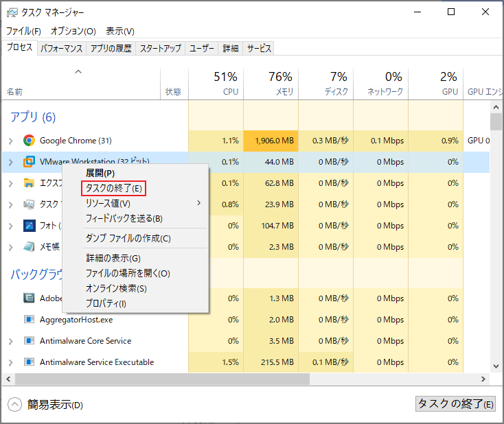
Task: Choose タスクの終了(E) in the context menu
Action: [x=136, y=188]
